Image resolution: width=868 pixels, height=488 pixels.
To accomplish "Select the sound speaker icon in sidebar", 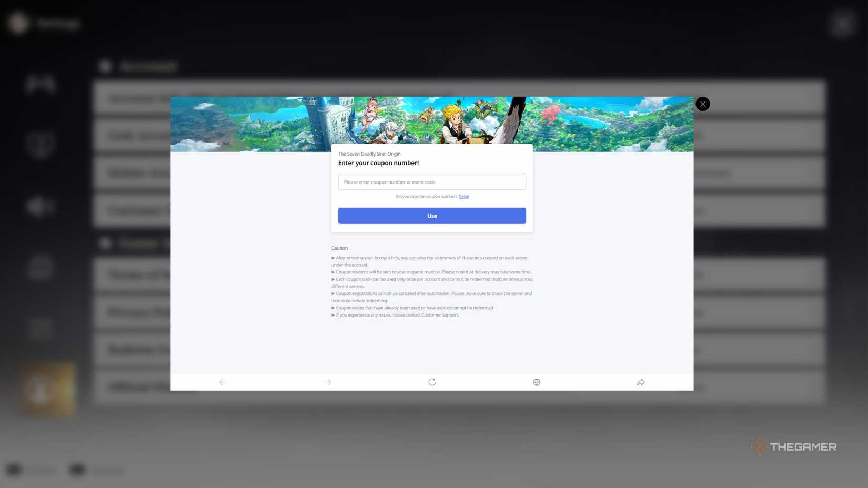I will click(41, 206).
